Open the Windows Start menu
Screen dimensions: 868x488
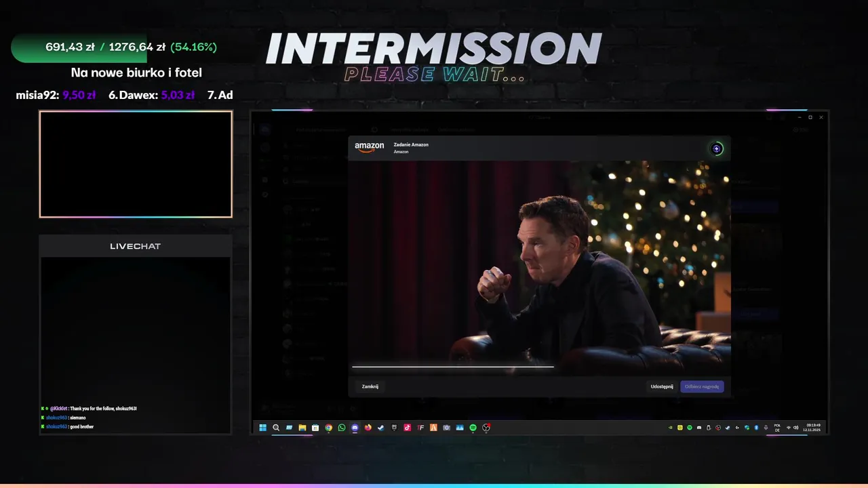pyautogui.click(x=263, y=428)
